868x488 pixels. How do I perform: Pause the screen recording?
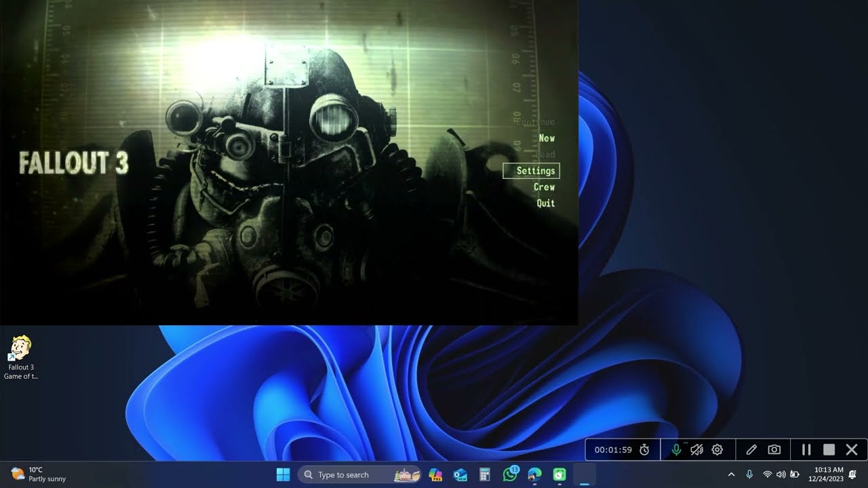point(806,449)
